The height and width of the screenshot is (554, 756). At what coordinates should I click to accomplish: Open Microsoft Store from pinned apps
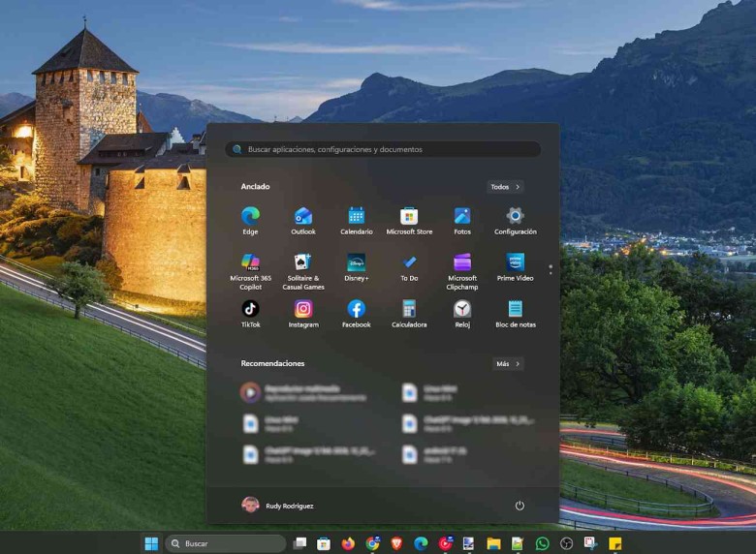409,216
